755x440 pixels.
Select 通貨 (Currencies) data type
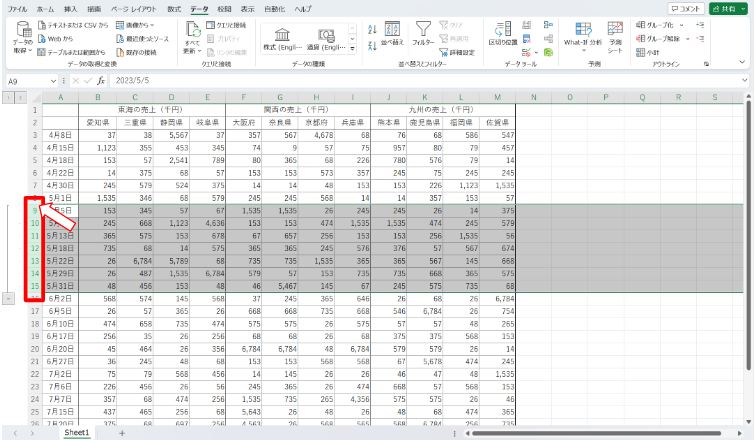point(326,39)
